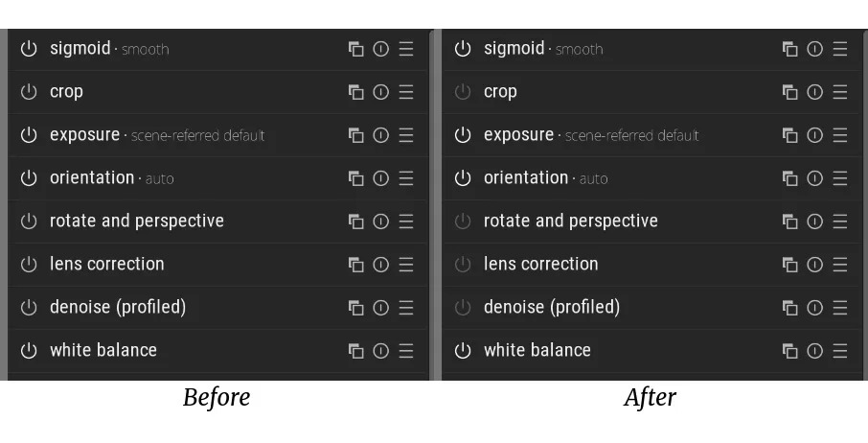
Task: Disable exposure module in Before panel
Action: [29, 135]
